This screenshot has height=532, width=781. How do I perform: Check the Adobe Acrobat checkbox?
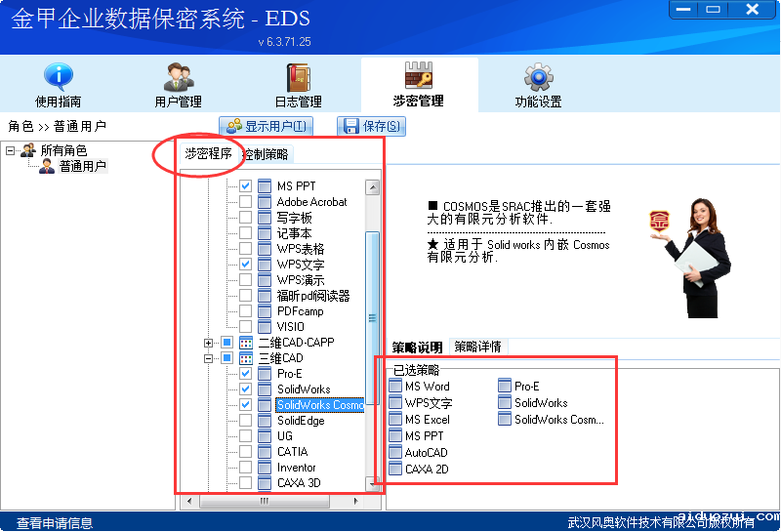pos(245,202)
